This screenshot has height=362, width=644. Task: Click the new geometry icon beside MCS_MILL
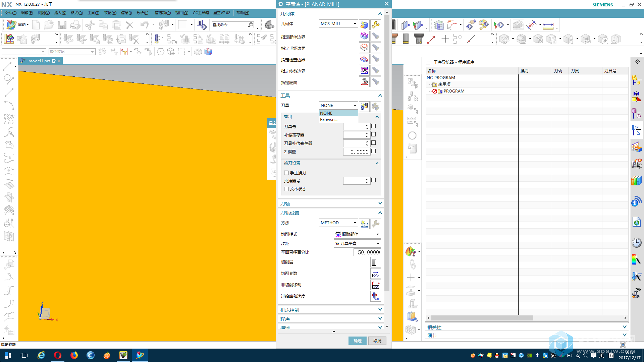tap(364, 24)
